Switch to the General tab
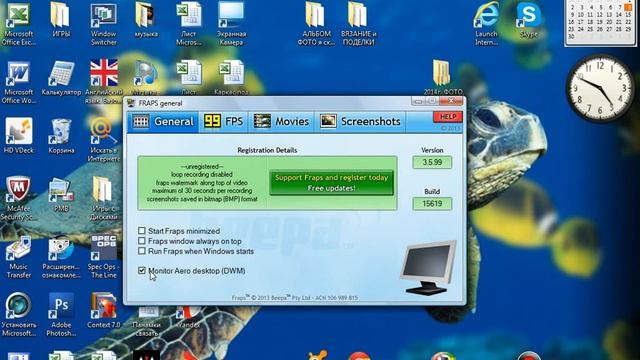Image resolution: width=640 pixels, height=360 pixels. pos(163,122)
